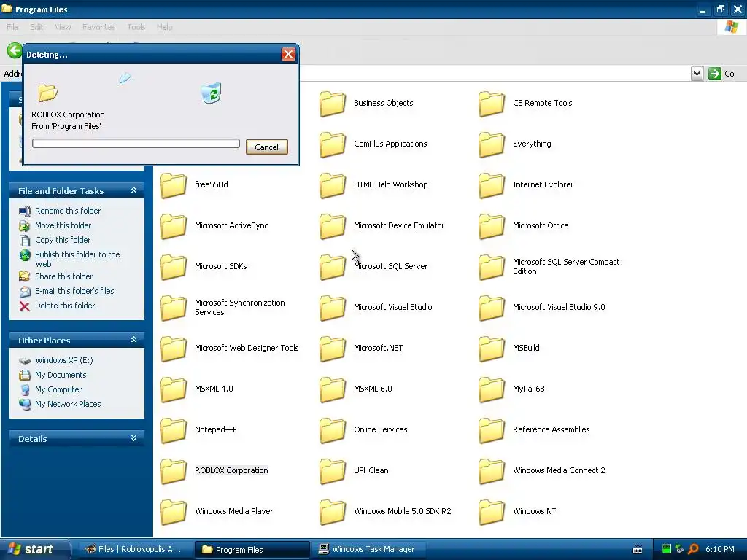Select Microsoft Visual Studio 9.0 folder icon
The height and width of the screenshot is (560, 747).
pos(492,308)
